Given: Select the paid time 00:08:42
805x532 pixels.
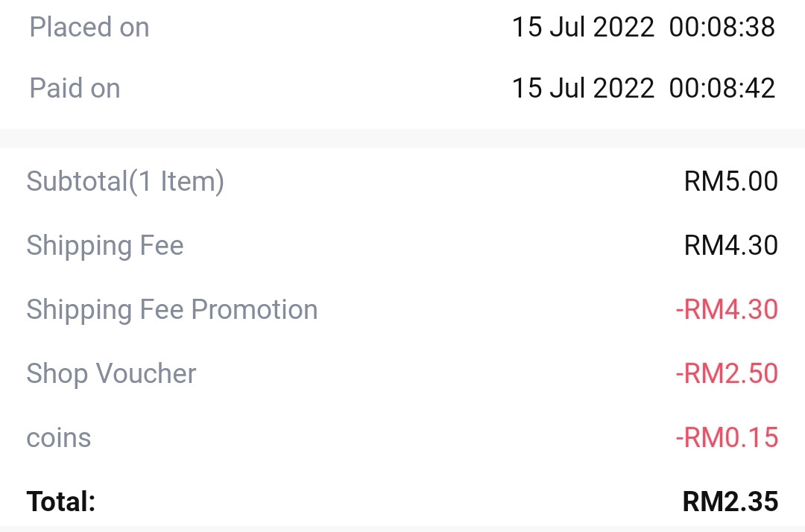Looking at the screenshot, I should pos(722,88).
